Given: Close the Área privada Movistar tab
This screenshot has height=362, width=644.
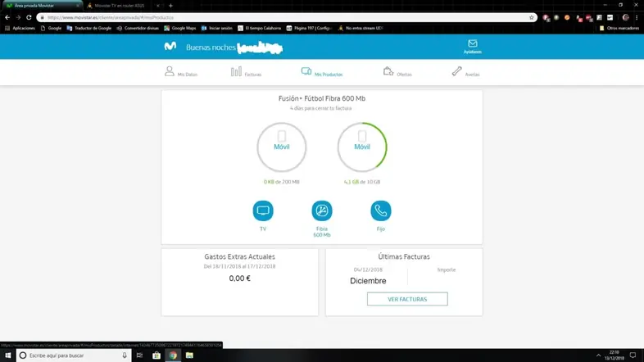Looking at the screenshot, I should (x=78, y=6).
